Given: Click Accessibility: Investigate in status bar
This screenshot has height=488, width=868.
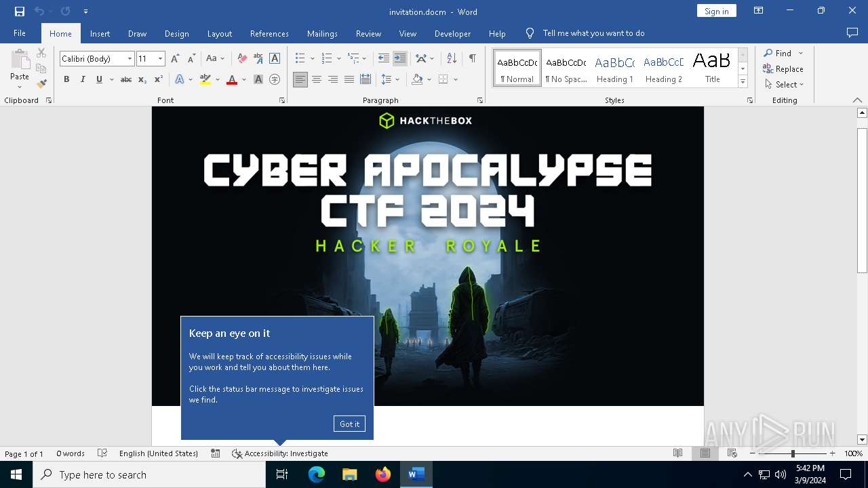Looking at the screenshot, I should [x=279, y=453].
